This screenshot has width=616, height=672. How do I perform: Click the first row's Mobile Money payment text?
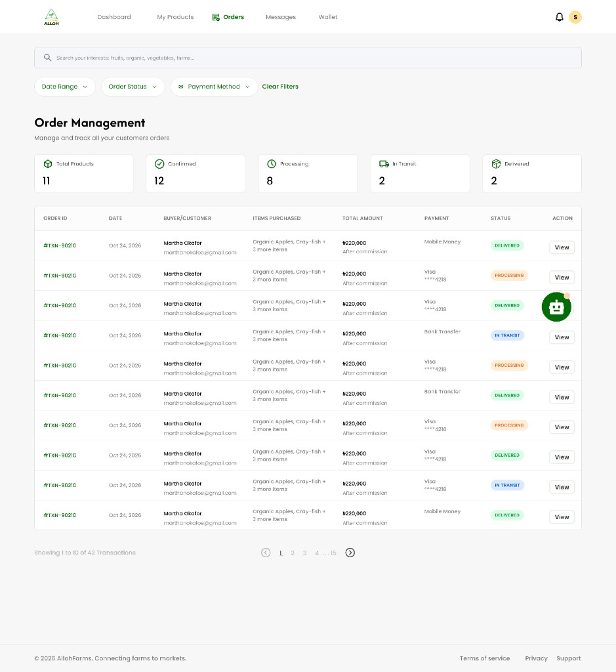coord(442,241)
